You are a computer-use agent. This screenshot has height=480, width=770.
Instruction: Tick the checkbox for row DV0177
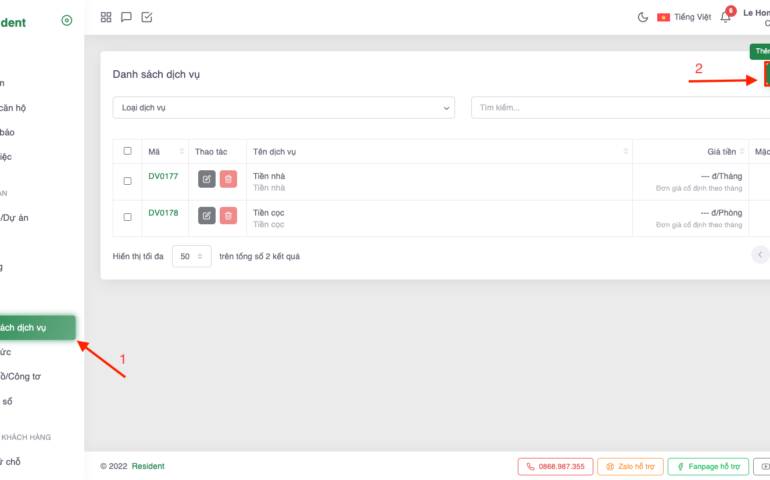[127, 181]
